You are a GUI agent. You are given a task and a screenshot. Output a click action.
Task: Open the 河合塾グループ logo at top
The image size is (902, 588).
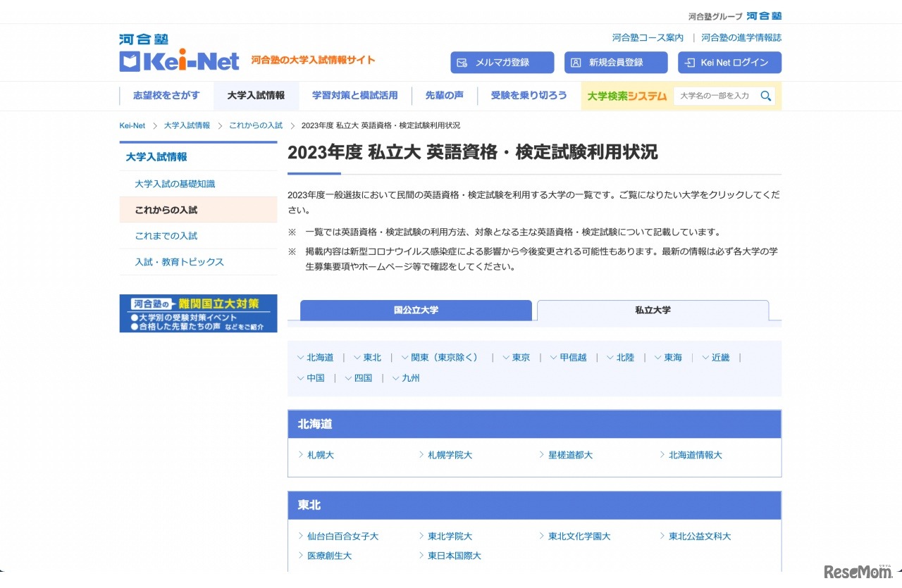point(735,16)
